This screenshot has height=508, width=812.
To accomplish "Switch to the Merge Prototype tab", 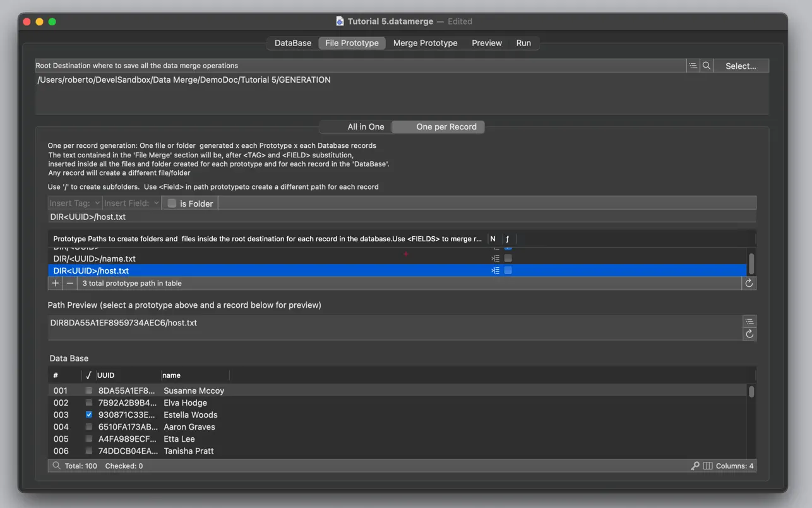I will coord(425,43).
